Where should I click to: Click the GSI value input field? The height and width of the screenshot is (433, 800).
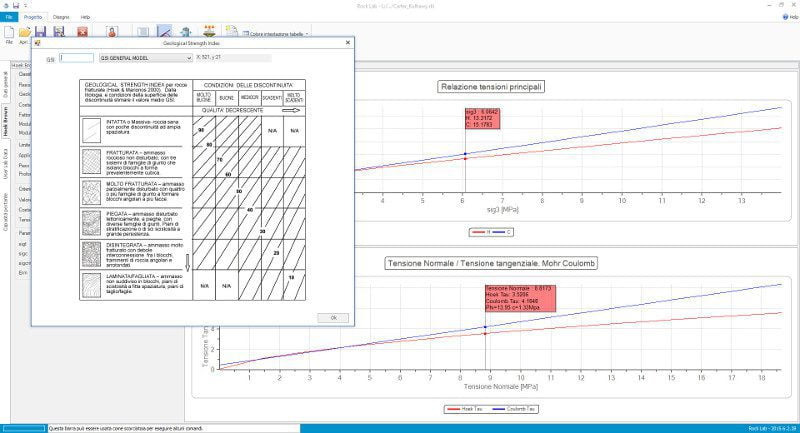(78, 58)
